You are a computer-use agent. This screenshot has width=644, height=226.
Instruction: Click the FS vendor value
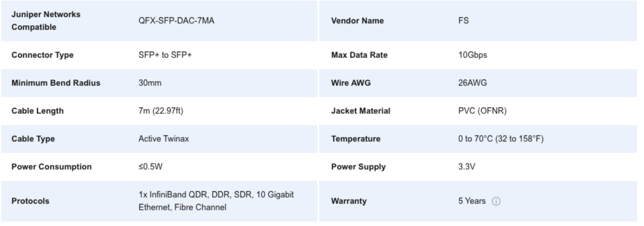(463, 21)
